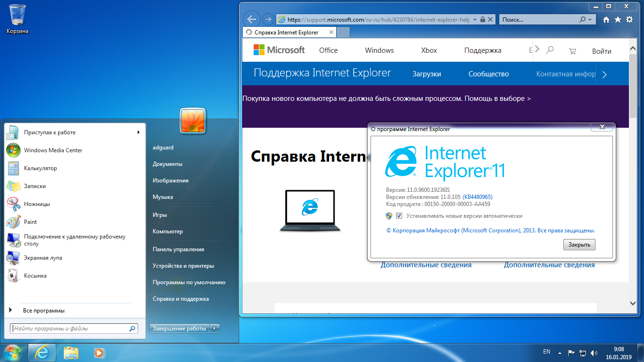644x362 pixels.
Task: Open the Поддержка menu on Microsoft site
Action: (483, 50)
